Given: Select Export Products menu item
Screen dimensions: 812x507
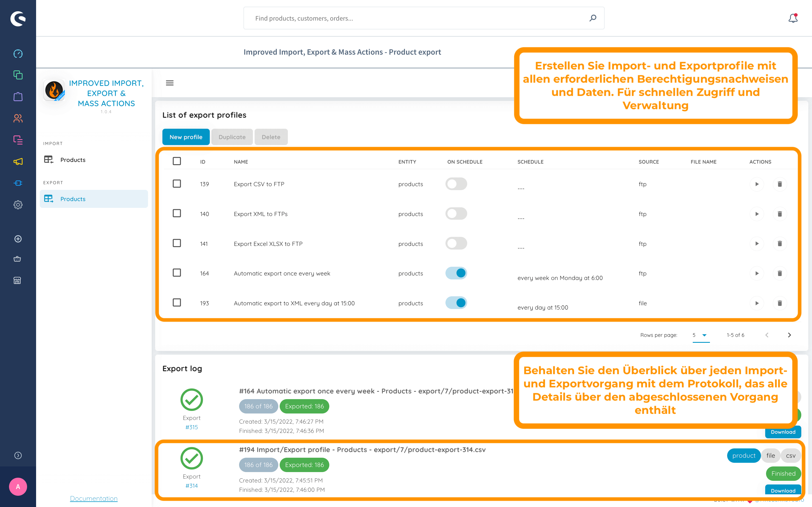Looking at the screenshot, I should pos(73,199).
